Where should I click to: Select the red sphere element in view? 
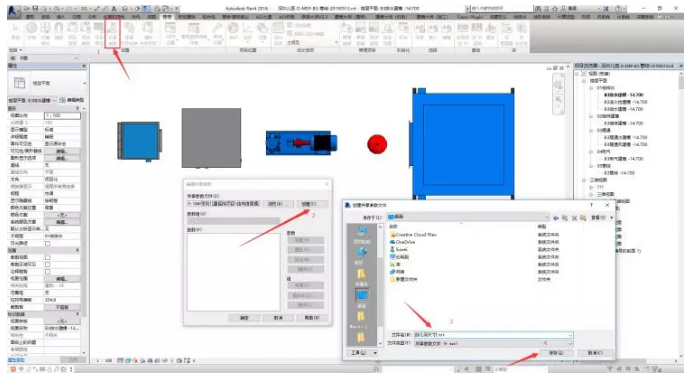377,144
